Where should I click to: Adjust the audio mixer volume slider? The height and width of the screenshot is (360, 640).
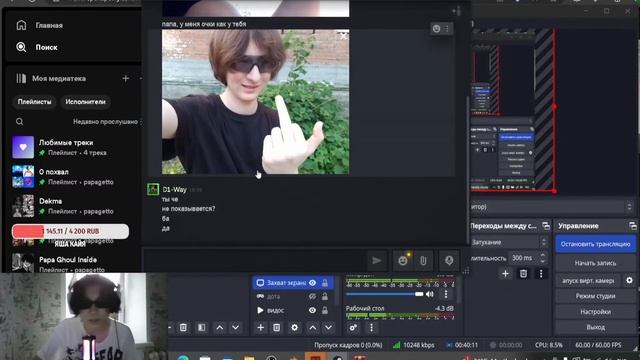pos(384,294)
